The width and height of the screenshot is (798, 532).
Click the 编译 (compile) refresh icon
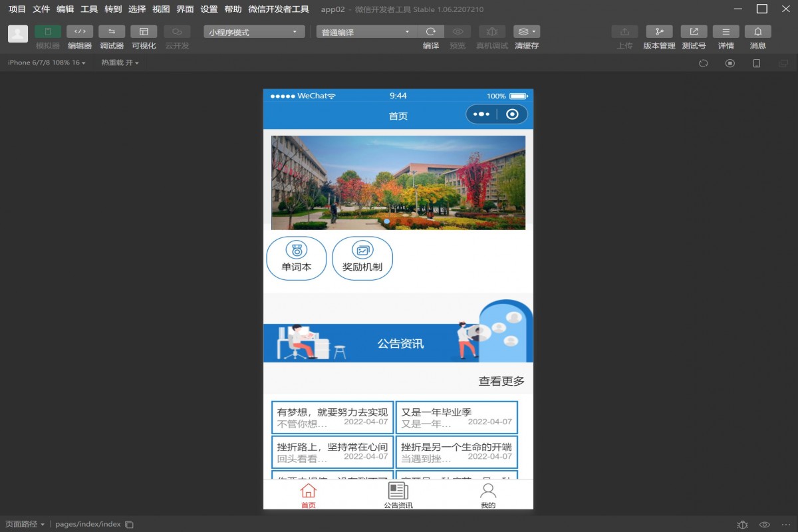431,32
